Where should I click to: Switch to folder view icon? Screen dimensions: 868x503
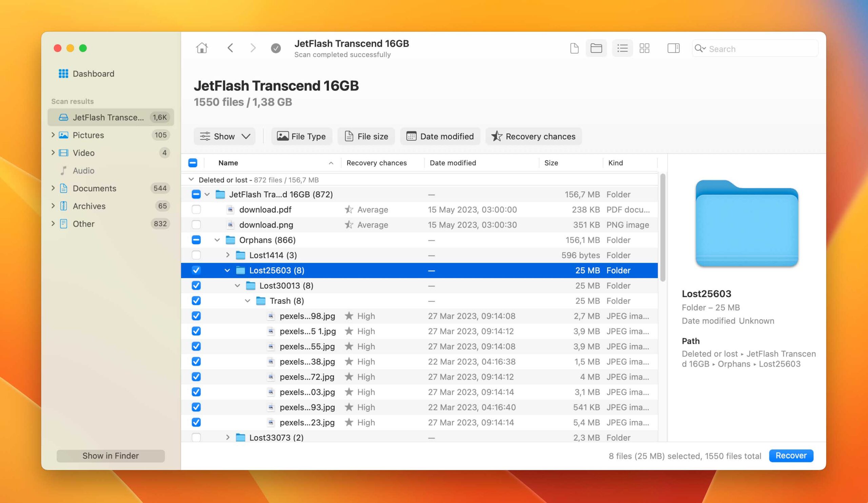coord(596,48)
